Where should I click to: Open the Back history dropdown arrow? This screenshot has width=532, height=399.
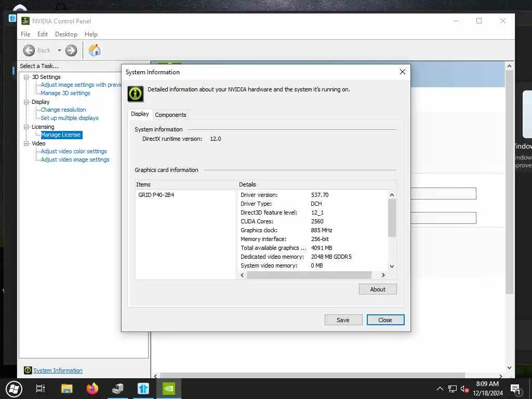(59, 50)
